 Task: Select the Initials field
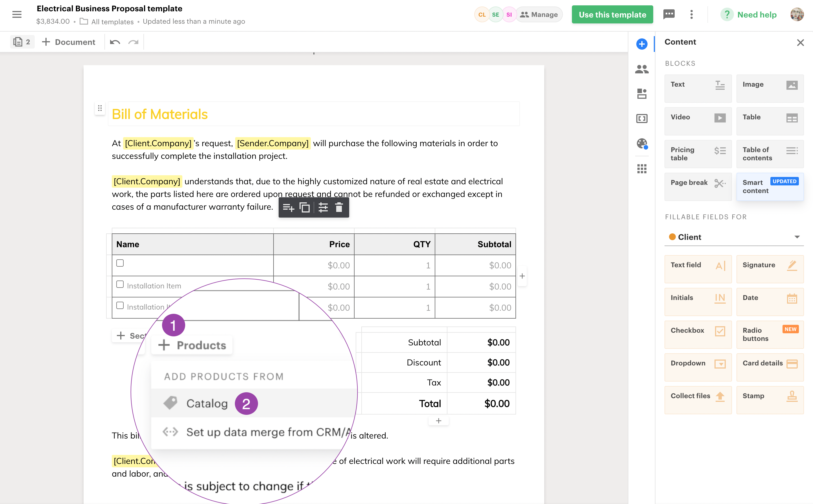[698, 302]
